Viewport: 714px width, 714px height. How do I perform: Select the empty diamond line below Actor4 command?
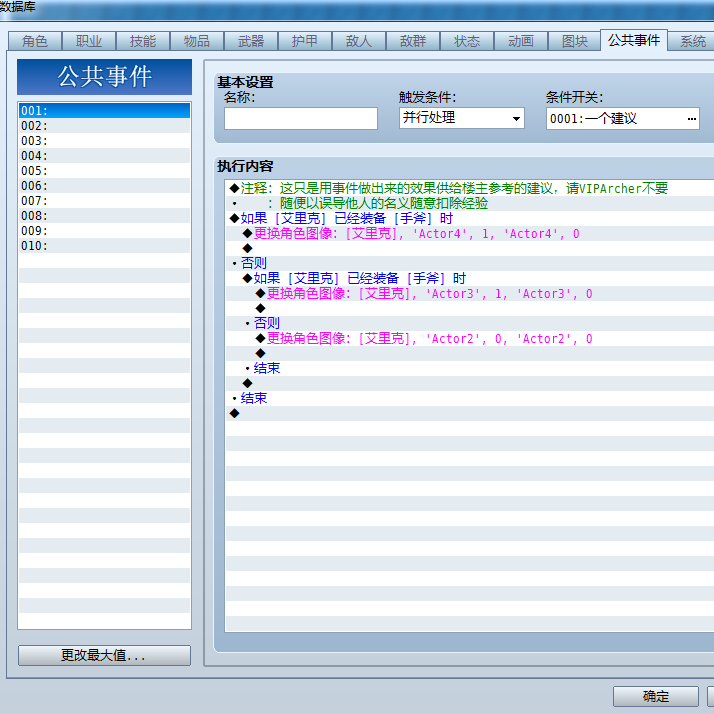click(x=470, y=249)
